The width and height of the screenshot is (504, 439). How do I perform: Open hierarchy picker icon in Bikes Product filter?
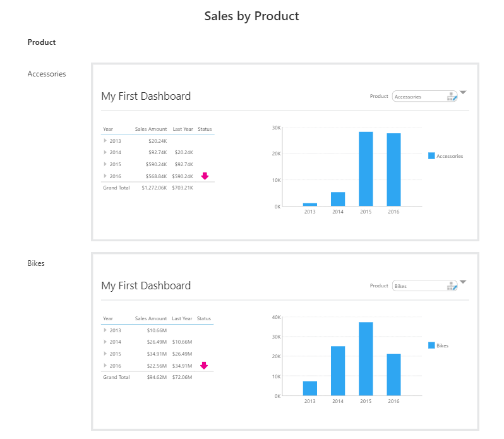452,286
